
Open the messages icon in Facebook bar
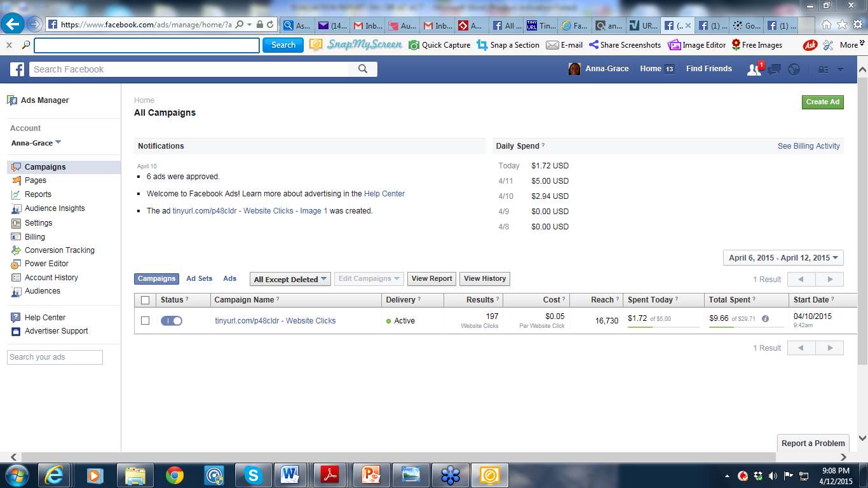(x=774, y=69)
